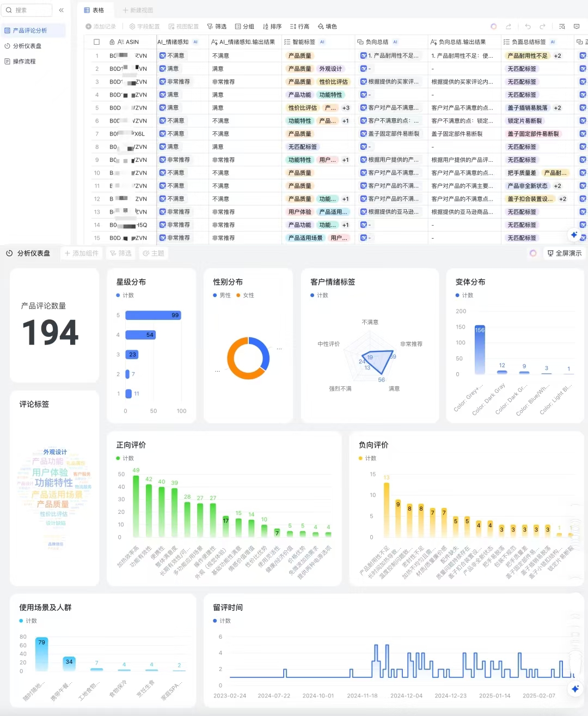Open the 行高 row height menu
588x716 pixels.
coord(299,26)
